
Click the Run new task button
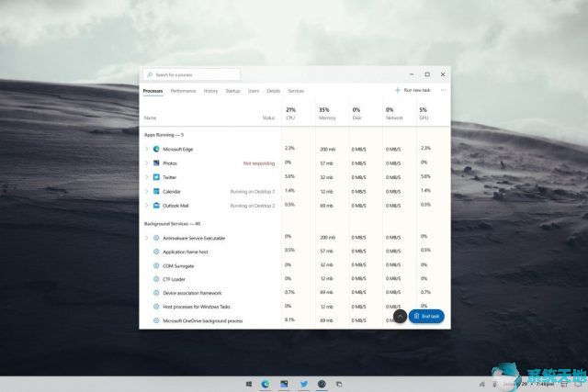pos(413,90)
